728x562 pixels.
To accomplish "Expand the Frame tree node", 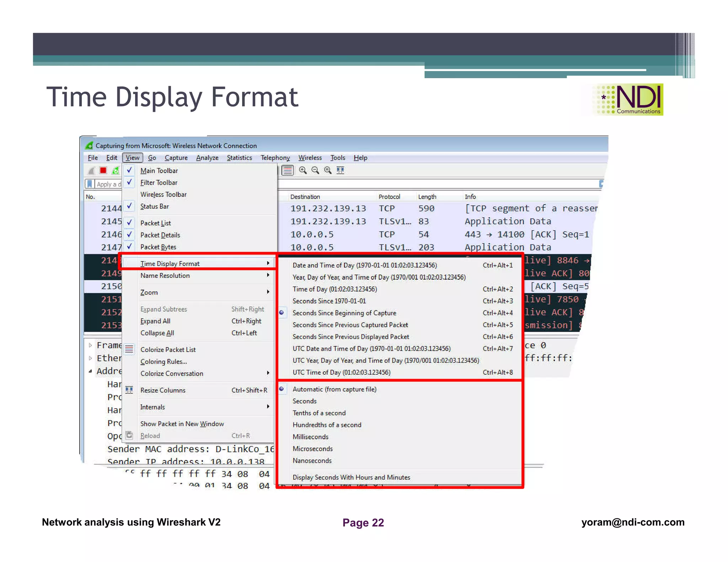I will 90,345.
